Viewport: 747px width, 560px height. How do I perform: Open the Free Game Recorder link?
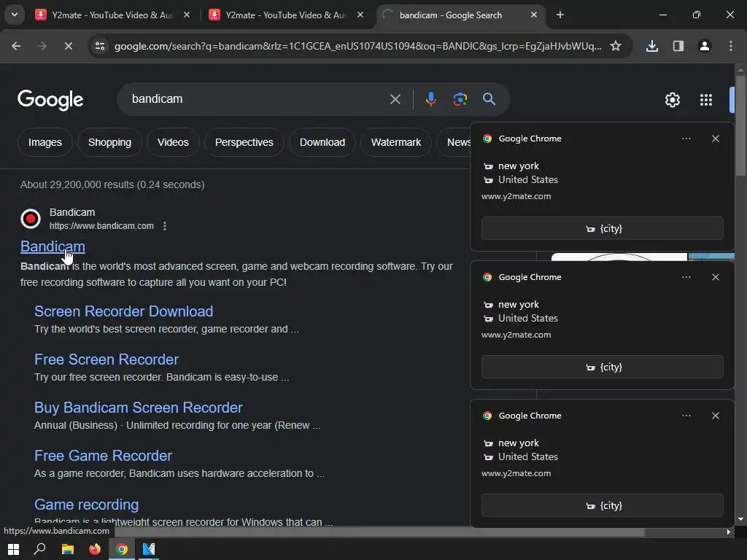click(103, 456)
